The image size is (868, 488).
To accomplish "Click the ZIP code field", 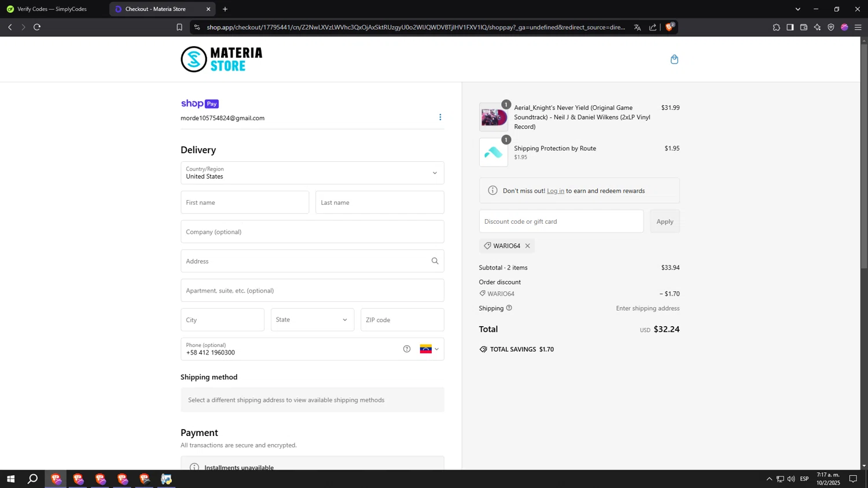I will (x=402, y=320).
